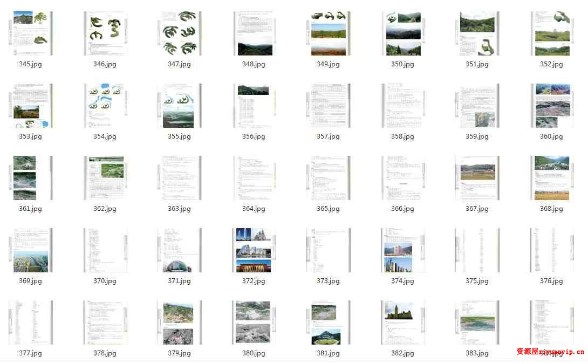Click the 367.jpg thumbnail

[477, 178]
